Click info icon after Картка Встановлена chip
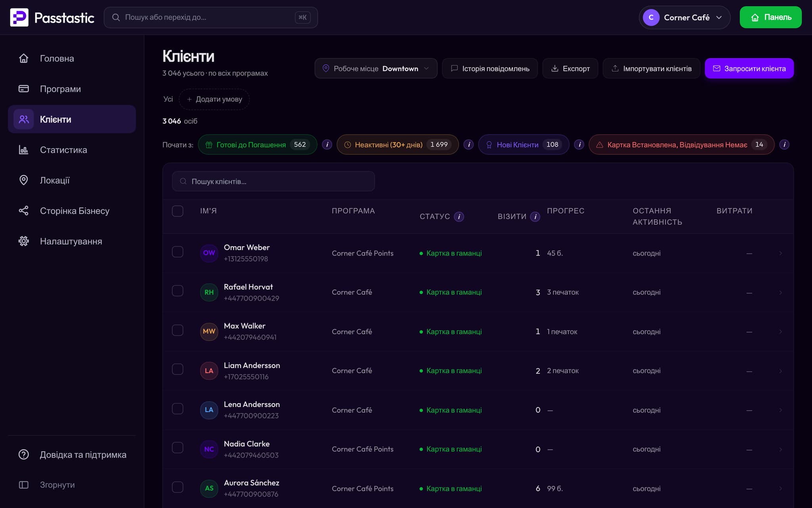Image resolution: width=812 pixels, height=508 pixels. point(784,144)
